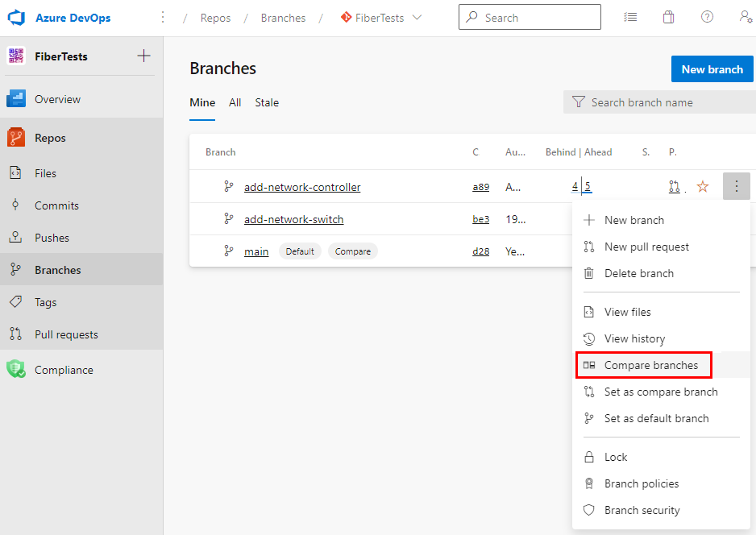Screen dimensions: 756x535
Task: Click the Azure DevOps logo icon
Action: click(16, 17)
